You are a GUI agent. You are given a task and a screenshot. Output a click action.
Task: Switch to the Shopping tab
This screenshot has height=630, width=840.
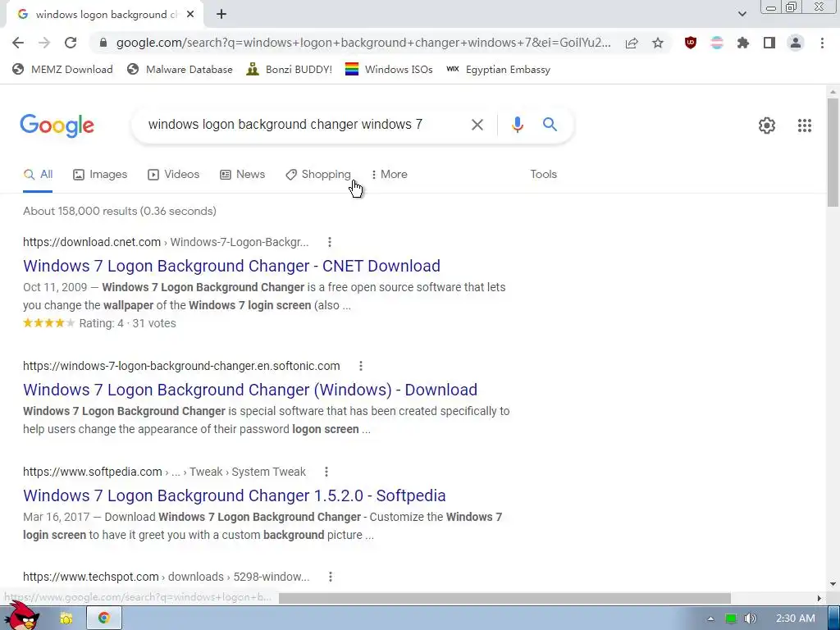coord(318,174)
